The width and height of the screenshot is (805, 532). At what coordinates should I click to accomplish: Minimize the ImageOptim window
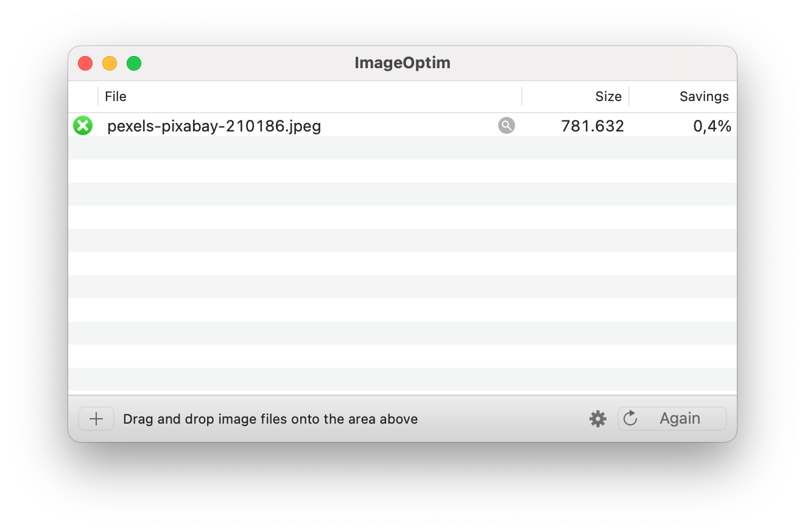click(110, 63)
